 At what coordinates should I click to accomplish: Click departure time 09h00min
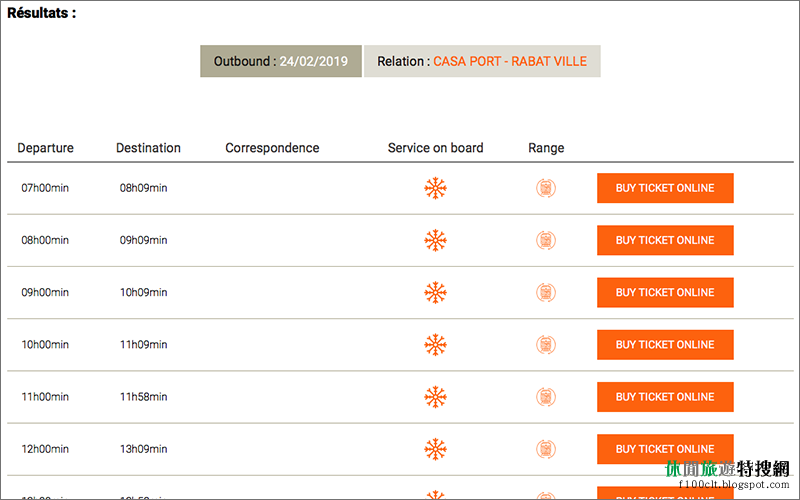click(45, 292)
